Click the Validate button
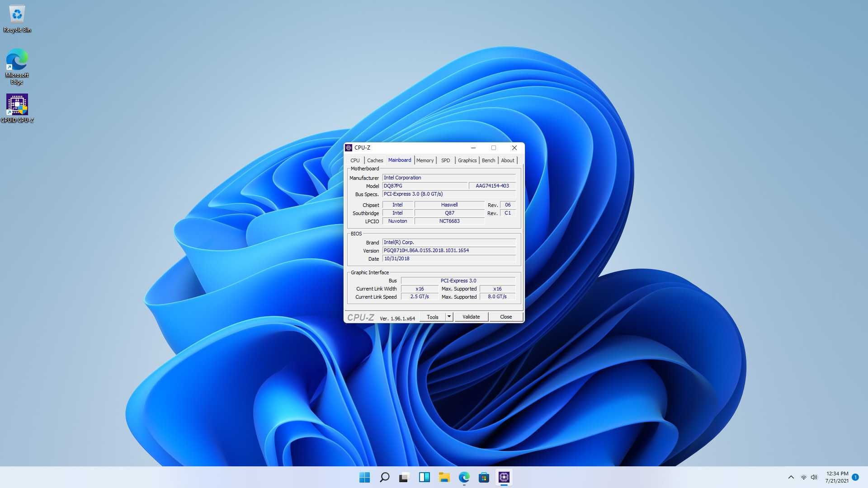The height and width of the screenshot is (488, 868). (471, 316)
